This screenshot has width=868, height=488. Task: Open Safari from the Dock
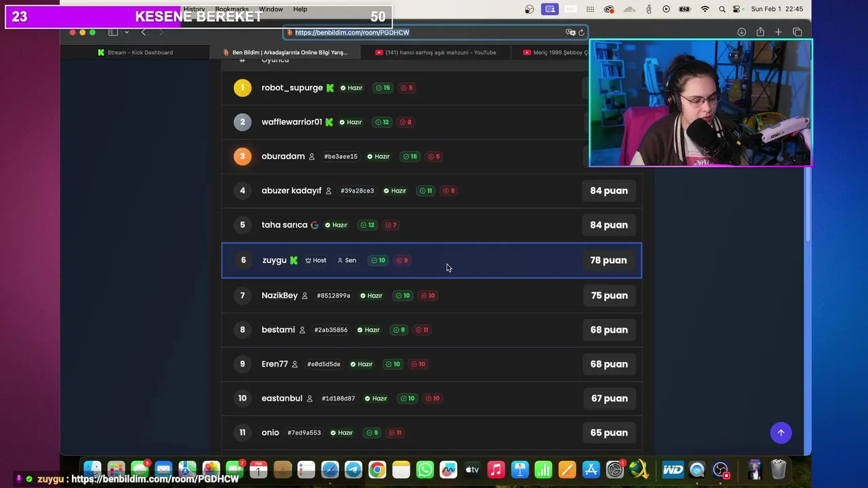[x=330, y=470]
